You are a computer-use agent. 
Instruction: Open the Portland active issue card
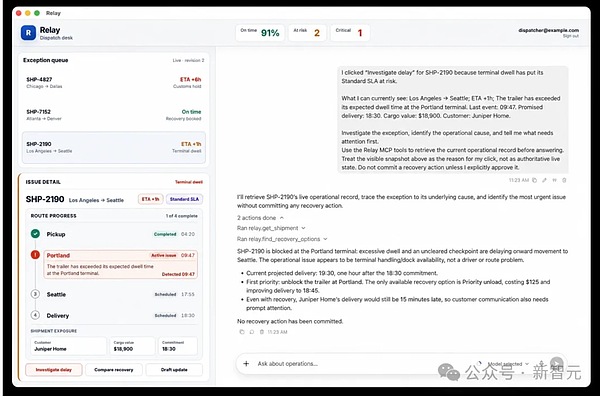pyautogui.click(x=121, y=264)
